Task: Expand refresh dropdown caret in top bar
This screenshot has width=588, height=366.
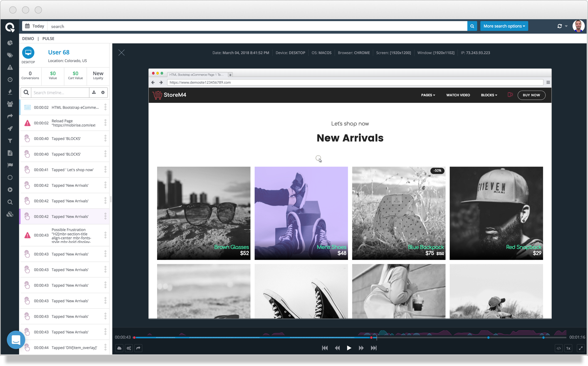Action: pos(566,26)
